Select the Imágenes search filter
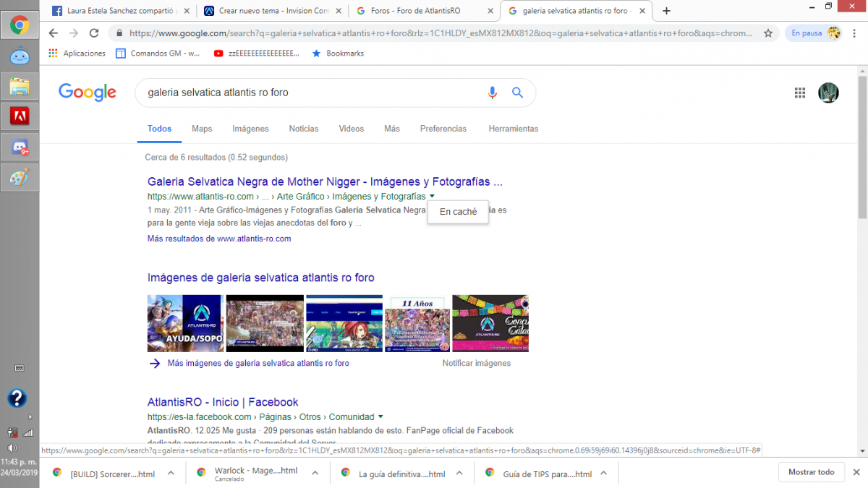This screenshot has height=488, width=868. click(x=250, y=129)
